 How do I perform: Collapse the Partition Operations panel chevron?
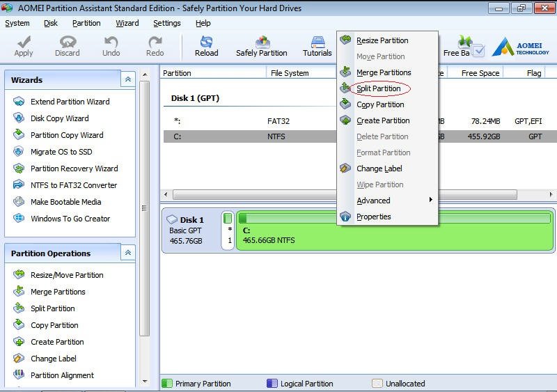(x=128, y=253)
